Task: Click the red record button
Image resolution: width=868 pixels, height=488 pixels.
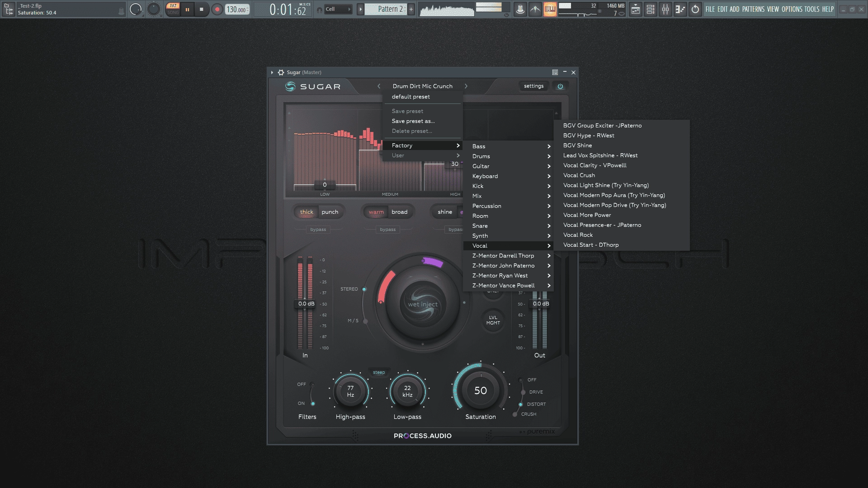Action: point(217,9)
